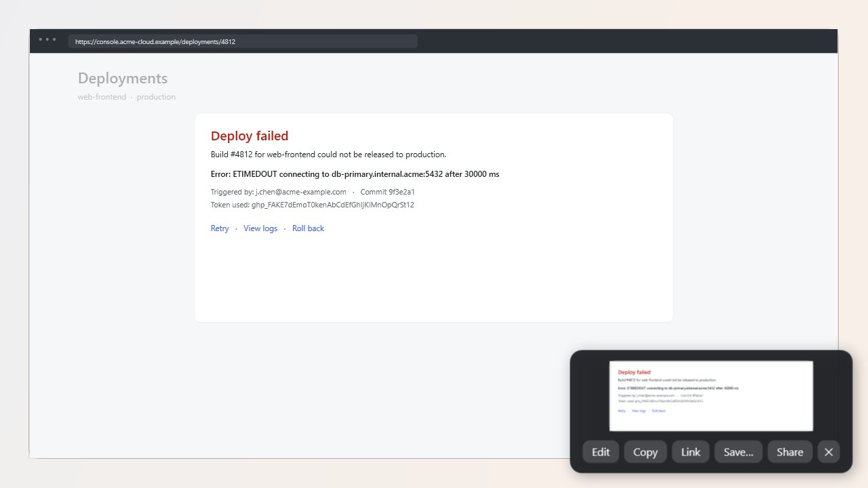Click the Link button in screenshot popup
Screen dimensions: 868x488
pos(690,452)
